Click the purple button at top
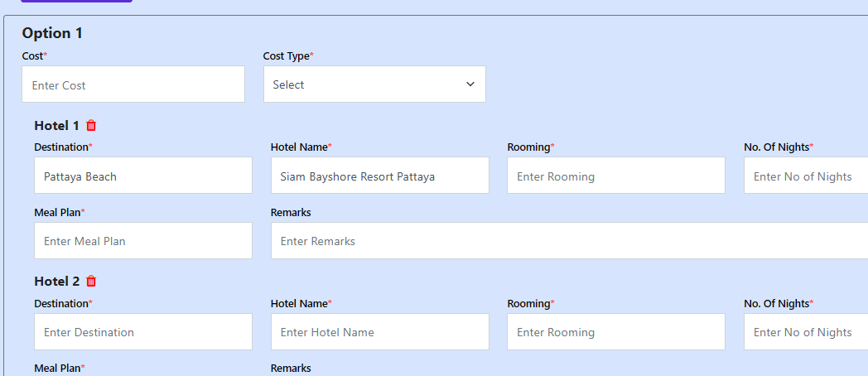868x376 pixels. 76,1
